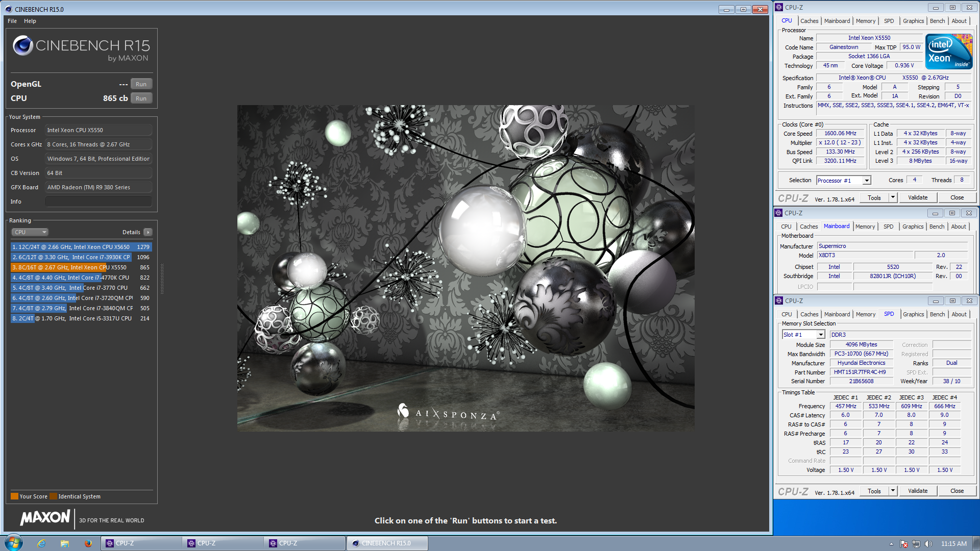Screen dimensions: 980x551
Task: Open Memory tab in top CPU-Z window
Action: tap(866, 21)
